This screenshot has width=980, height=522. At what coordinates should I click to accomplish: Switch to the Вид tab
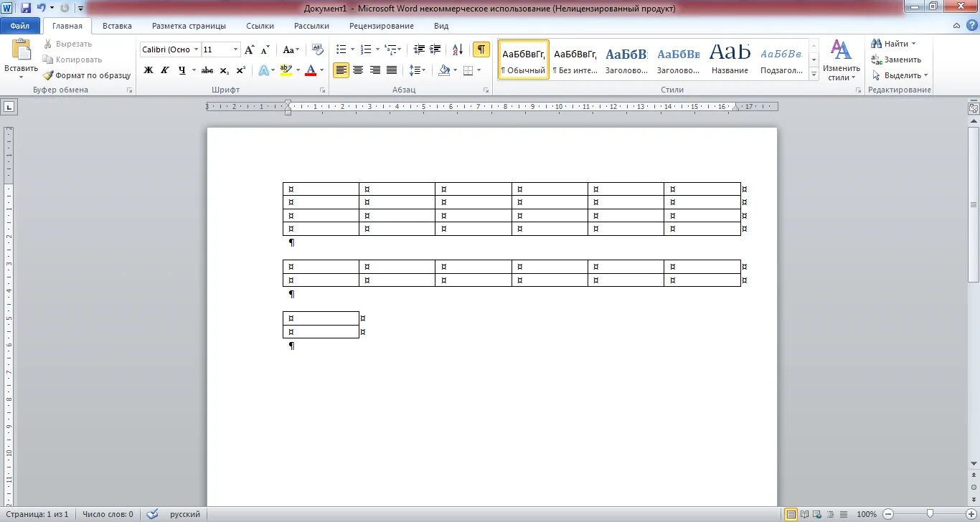(441, 26)
